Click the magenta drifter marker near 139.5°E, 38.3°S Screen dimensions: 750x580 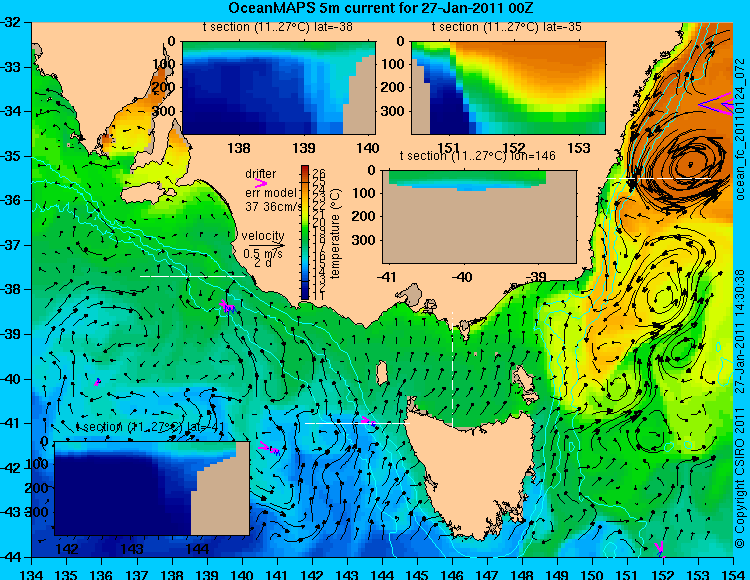[x=227, y=306]
